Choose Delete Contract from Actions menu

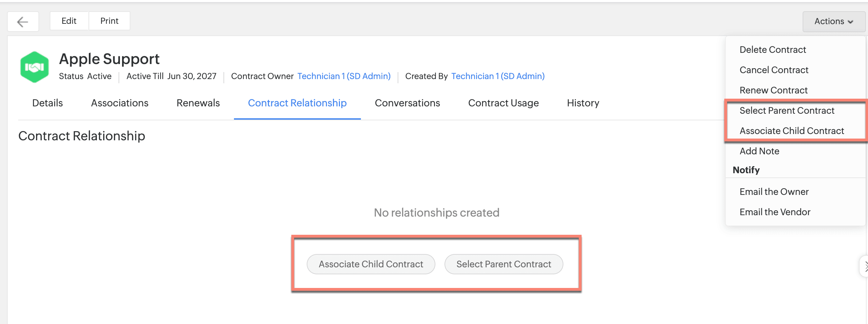pos(773,50)
